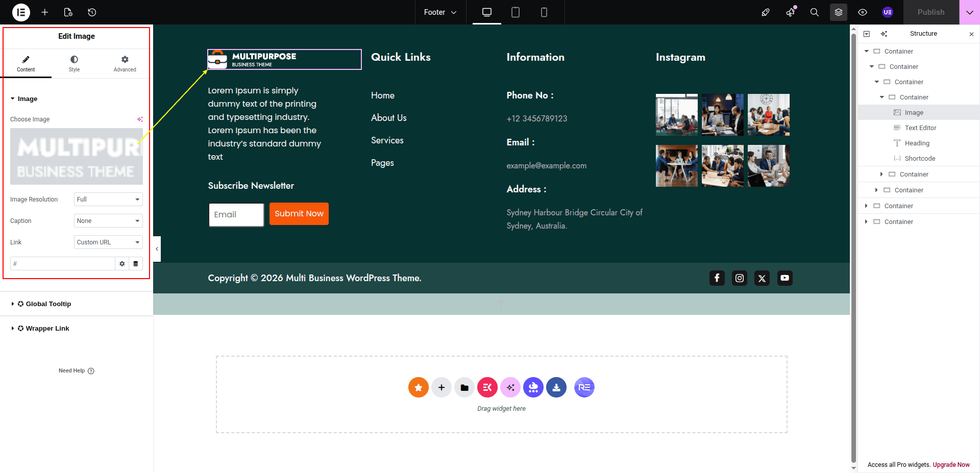Open the Caption dropdown
Viewport: 980px width, 473px height.
(x=108, y=221)
